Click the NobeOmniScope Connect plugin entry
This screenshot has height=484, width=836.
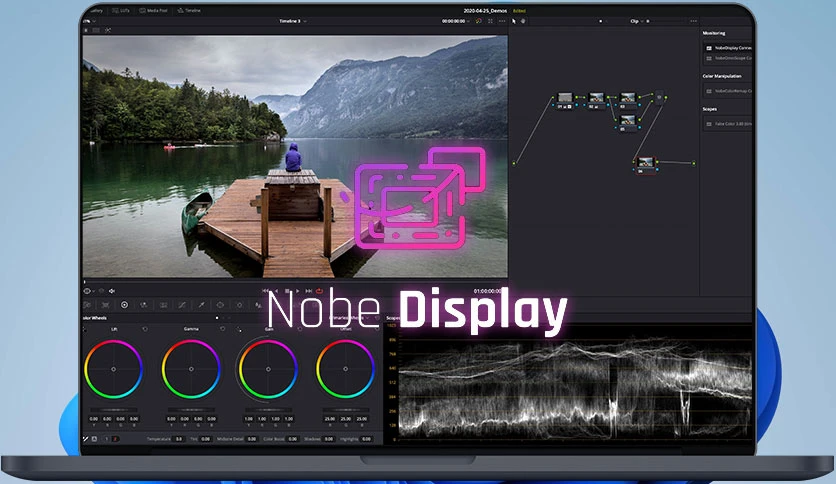point(728,58)
